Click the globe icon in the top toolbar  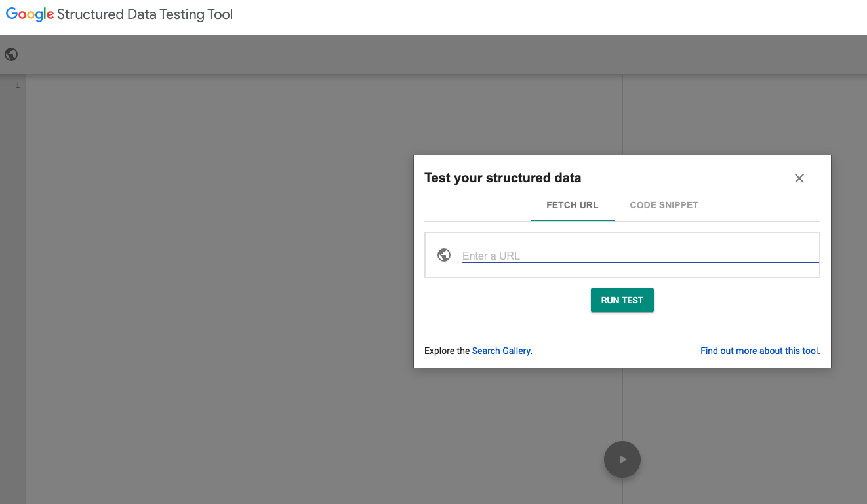click(11, 54)
